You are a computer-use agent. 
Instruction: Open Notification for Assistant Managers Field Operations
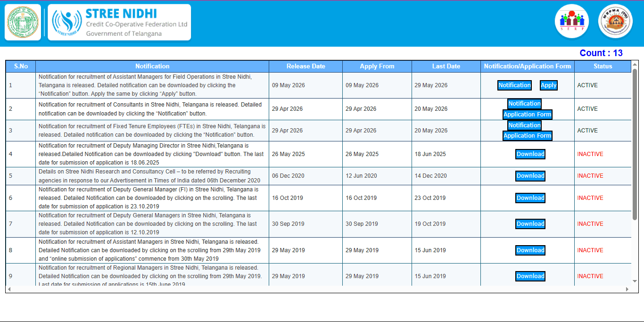[x=515, y=85]
